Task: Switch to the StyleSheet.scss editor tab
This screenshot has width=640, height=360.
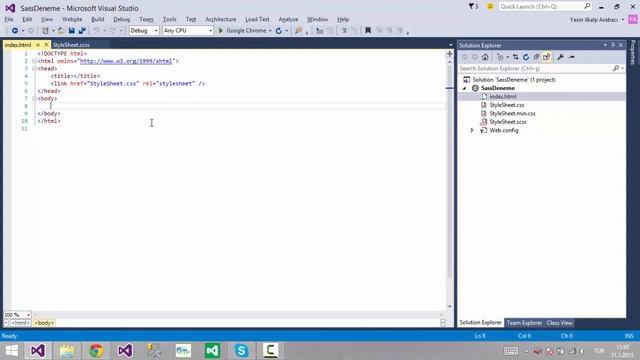Action: click(71, 45)
